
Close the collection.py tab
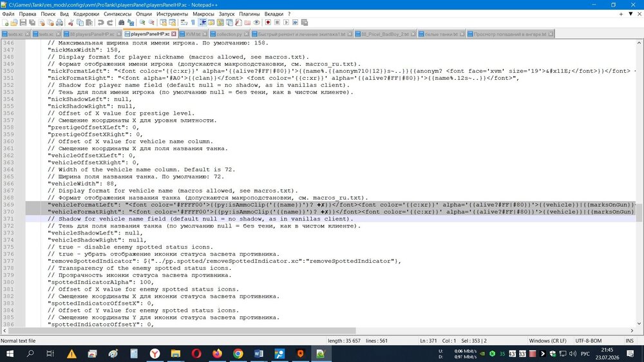tap(247, 34)
